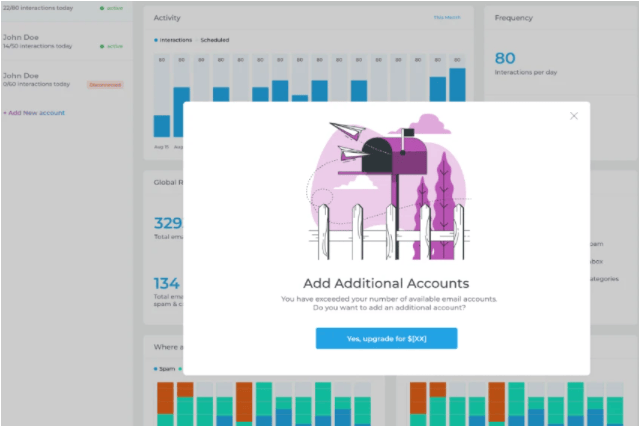Close the Add Additional Accounts dialog

tap(574, 116)
